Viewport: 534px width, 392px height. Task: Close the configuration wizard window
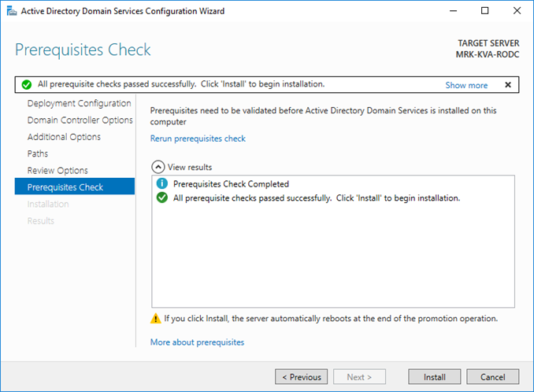tap(517, 11)
